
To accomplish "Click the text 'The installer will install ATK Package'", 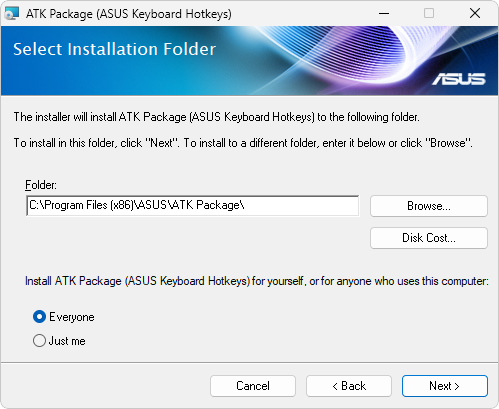I will (100, 117).
